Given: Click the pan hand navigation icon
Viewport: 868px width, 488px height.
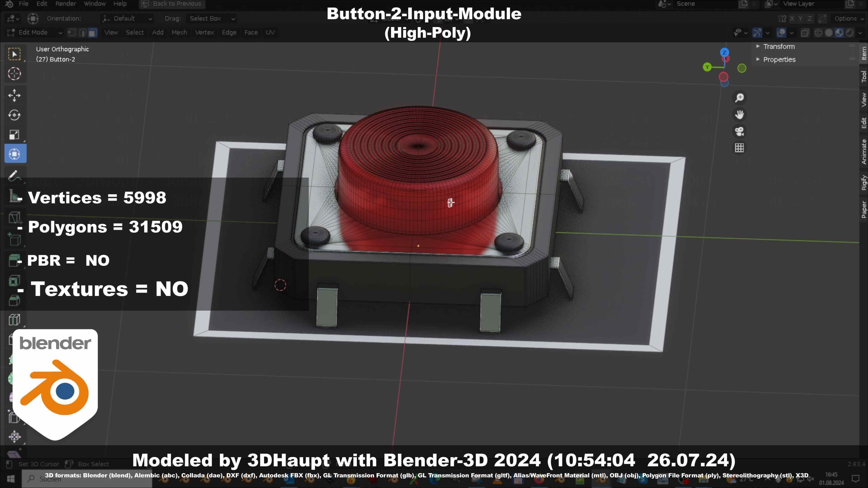Looking at the screenshot, I should (739, 115).
